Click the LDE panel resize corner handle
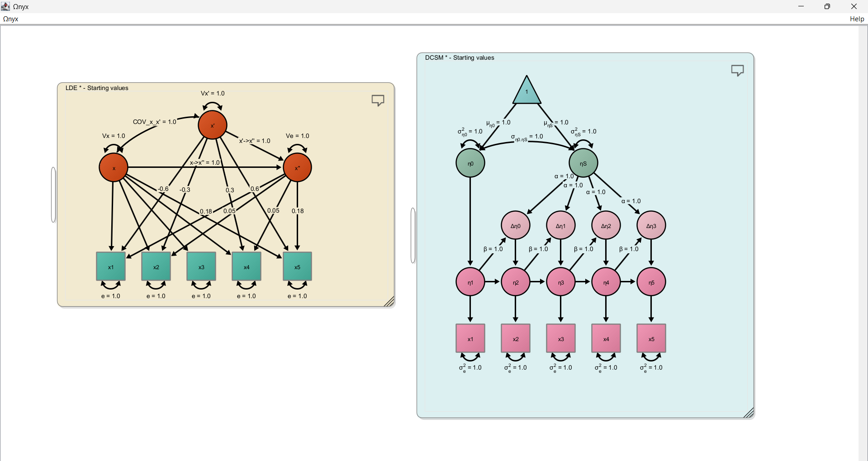Screen dimensions: 868x461 (389, 302)
